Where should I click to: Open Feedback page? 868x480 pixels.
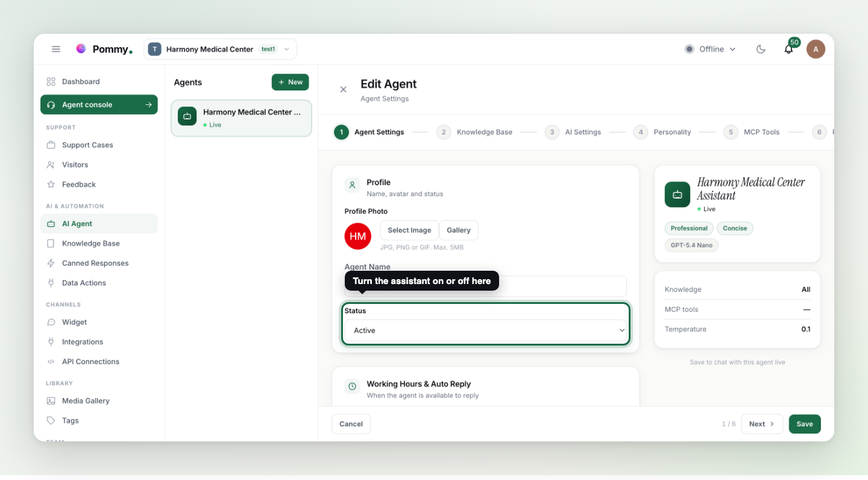pyautogui.click(x=99, y=185)
